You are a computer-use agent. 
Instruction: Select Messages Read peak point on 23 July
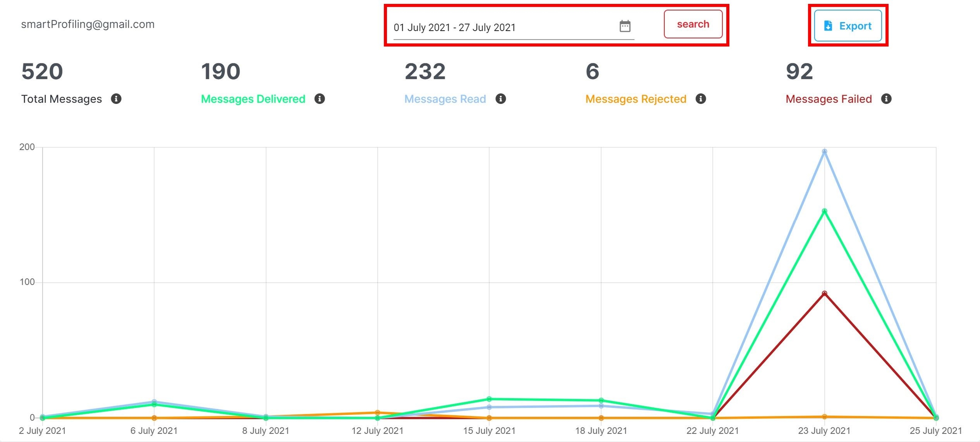(824, 152)
